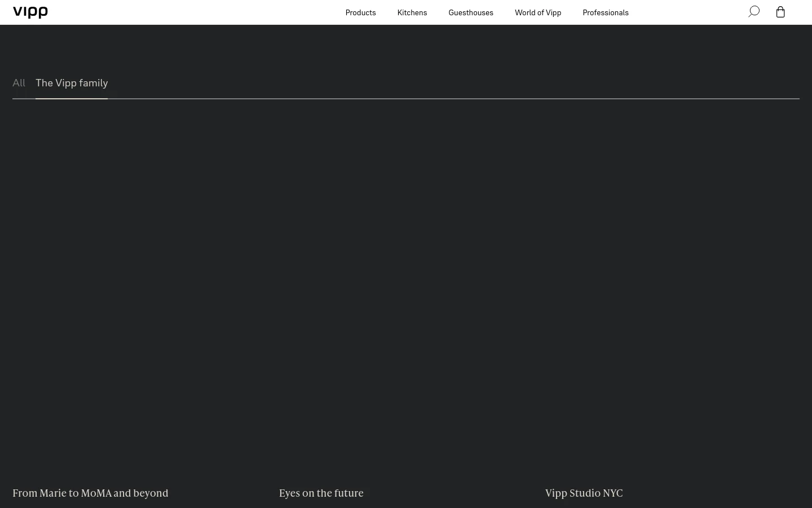Open the Products menu

(361, 12)
